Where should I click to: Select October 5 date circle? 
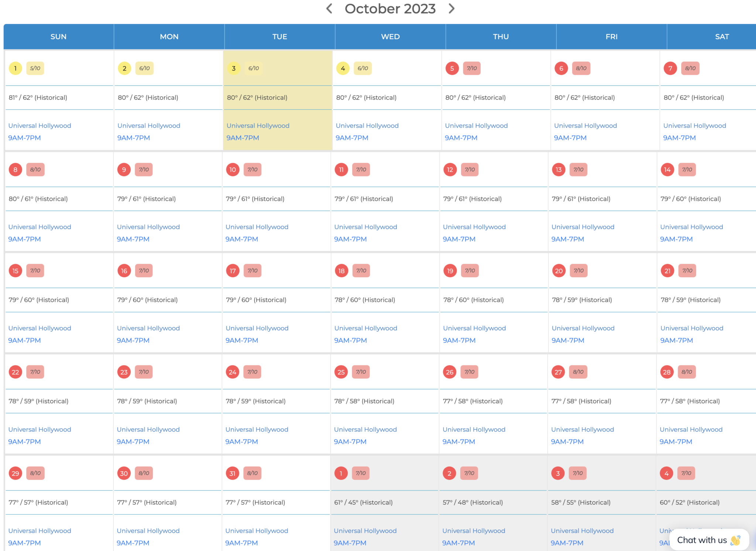(452, 68)
